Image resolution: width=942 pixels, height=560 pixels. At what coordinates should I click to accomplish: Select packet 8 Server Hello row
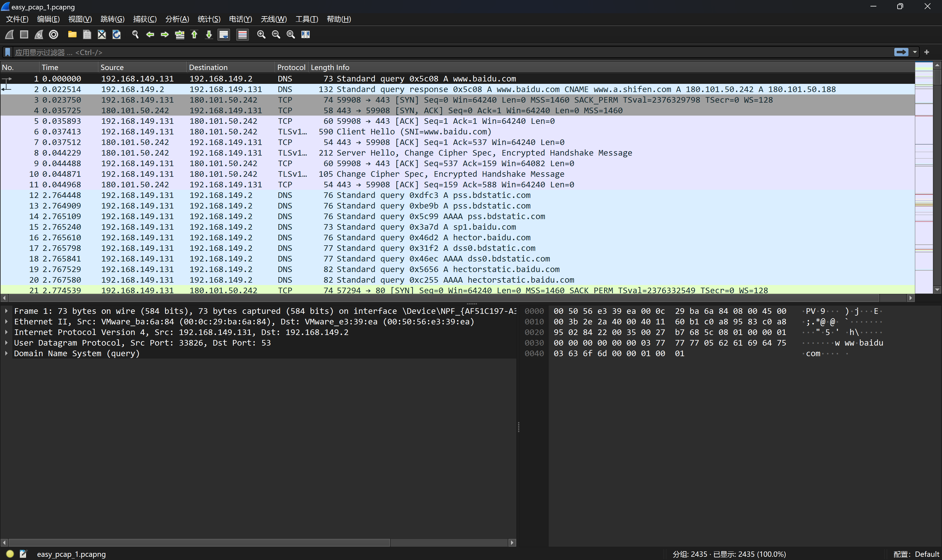pos(457,152)
